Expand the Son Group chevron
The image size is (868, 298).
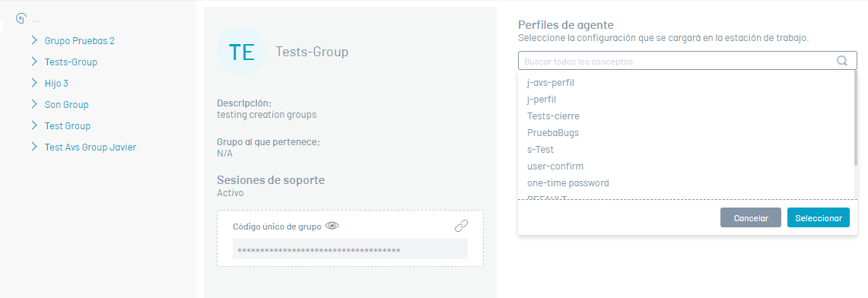(34, 104)
